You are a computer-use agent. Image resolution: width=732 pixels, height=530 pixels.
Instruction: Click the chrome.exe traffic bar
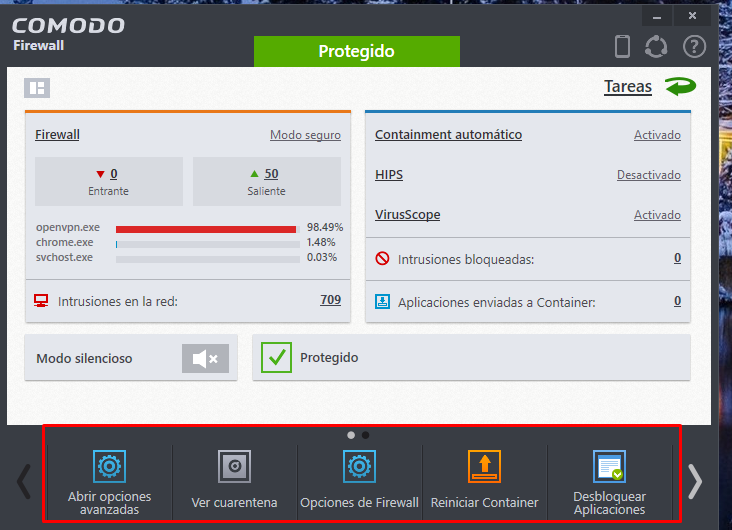click(x=208, y=244)
